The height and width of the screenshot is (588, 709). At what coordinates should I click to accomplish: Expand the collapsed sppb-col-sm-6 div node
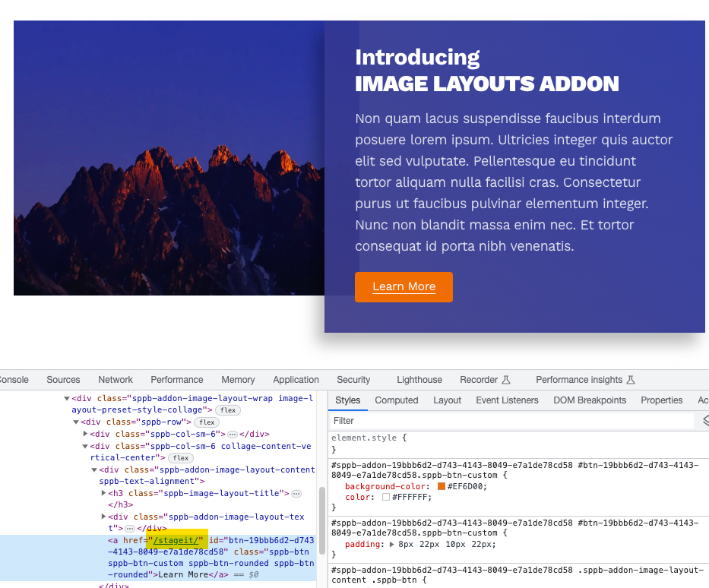coord(85,435)
